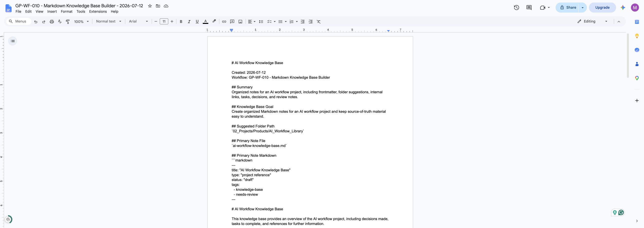This screenshot has width=644, height=228.
Task: Get add-ons with the plus icon
Action: click(x=637, y=101)
